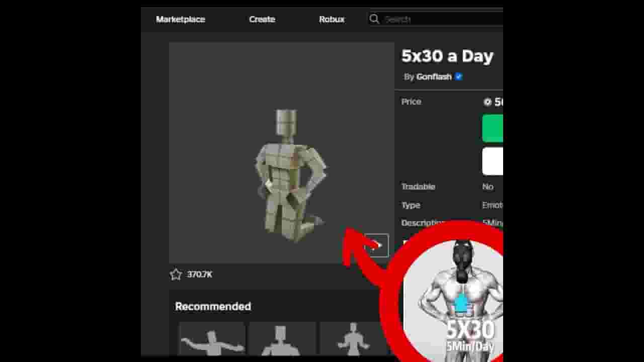The image size is (644, 362).
Task: Click the Type label
Action: (x=411, y=205)
